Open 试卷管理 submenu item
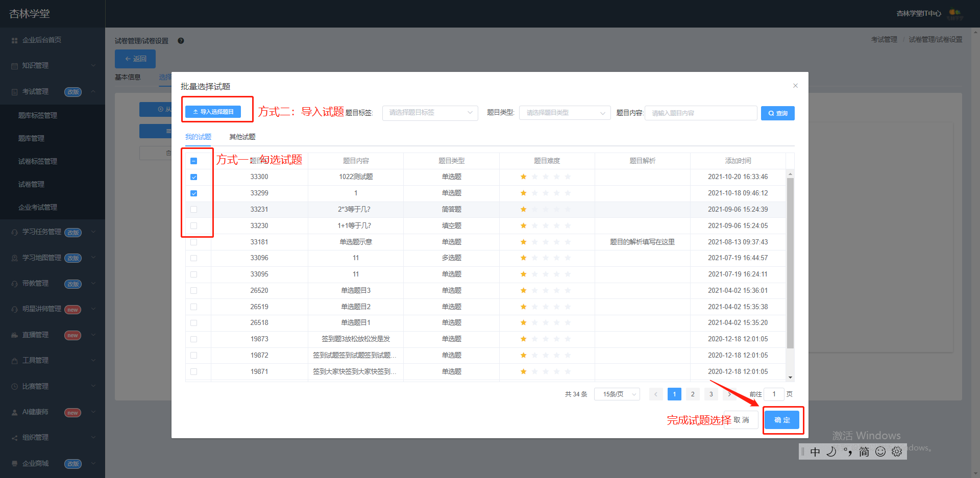The height and width of the screenshot is (478, 980). 53,184
